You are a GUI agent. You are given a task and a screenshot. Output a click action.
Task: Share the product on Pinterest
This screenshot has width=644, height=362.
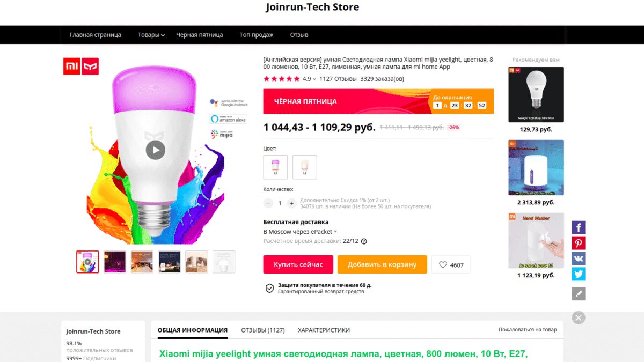pos(578,243)
